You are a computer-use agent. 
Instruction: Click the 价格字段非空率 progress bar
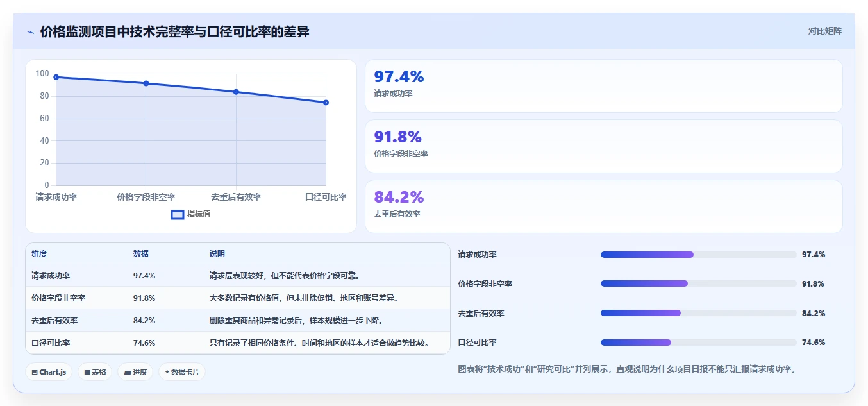tap(698, 283)
